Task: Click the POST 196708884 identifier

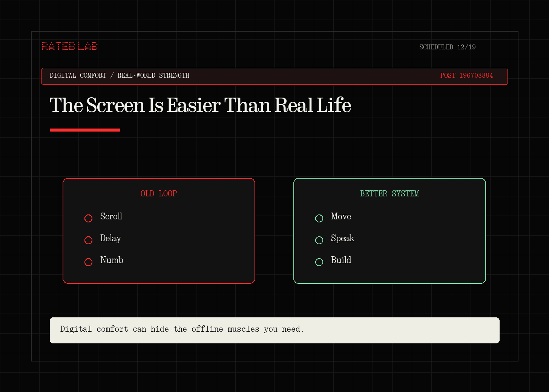Action: pos(467,75)
